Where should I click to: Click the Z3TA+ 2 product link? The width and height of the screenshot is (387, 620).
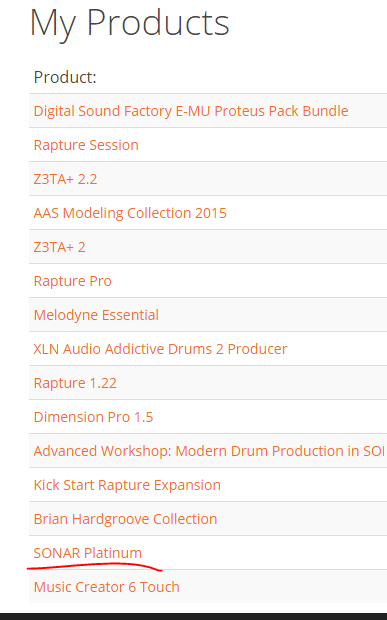[x=59, y=247]
